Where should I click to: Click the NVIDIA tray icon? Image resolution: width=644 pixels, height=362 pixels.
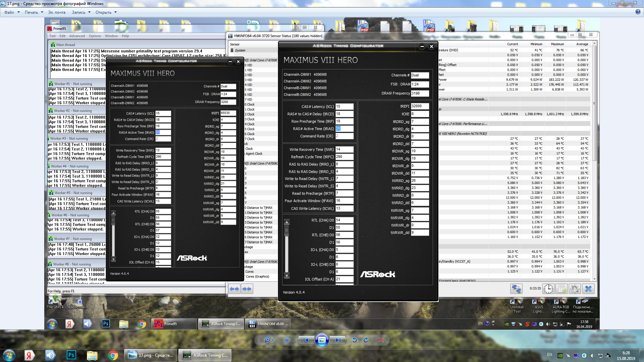560,356
